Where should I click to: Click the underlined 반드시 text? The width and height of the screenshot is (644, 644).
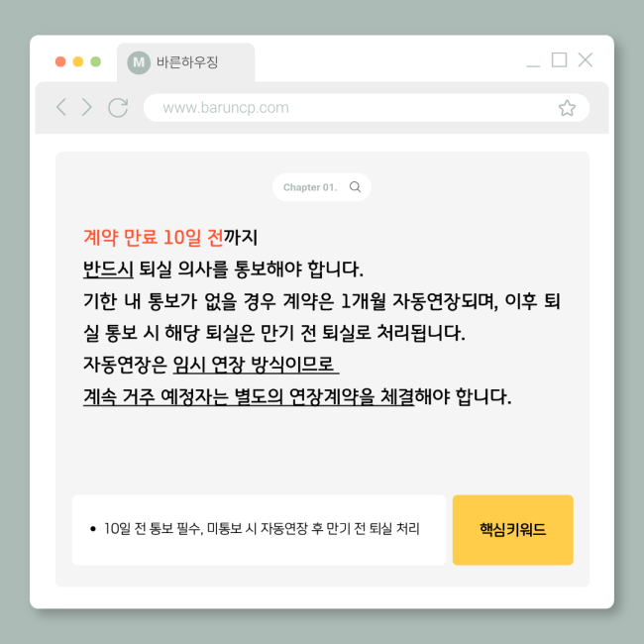(108, 269)
